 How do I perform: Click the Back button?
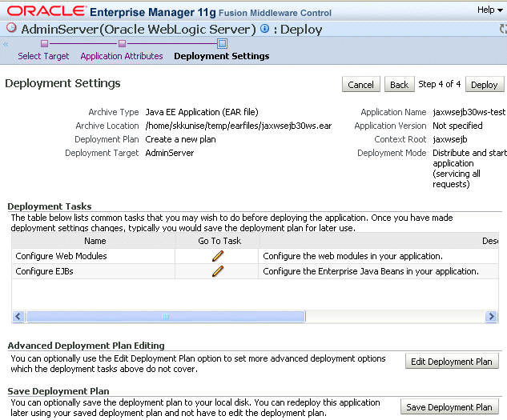[x=400, y=84]
